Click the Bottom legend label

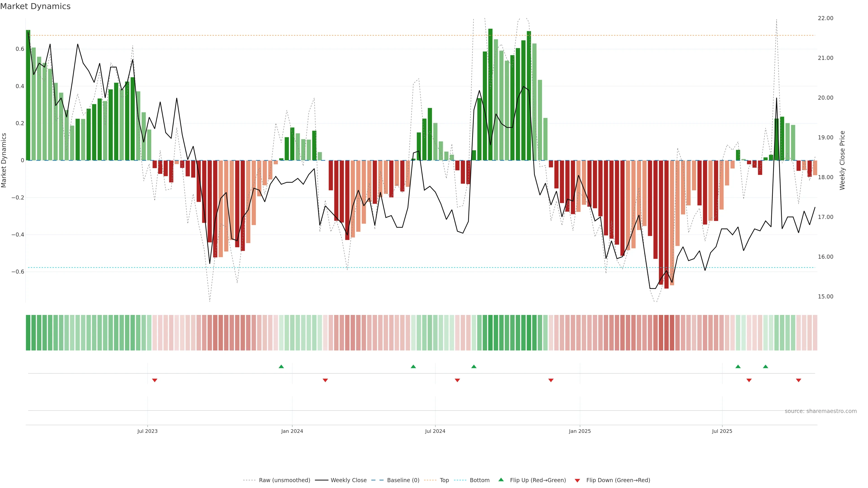pos(479,480)
